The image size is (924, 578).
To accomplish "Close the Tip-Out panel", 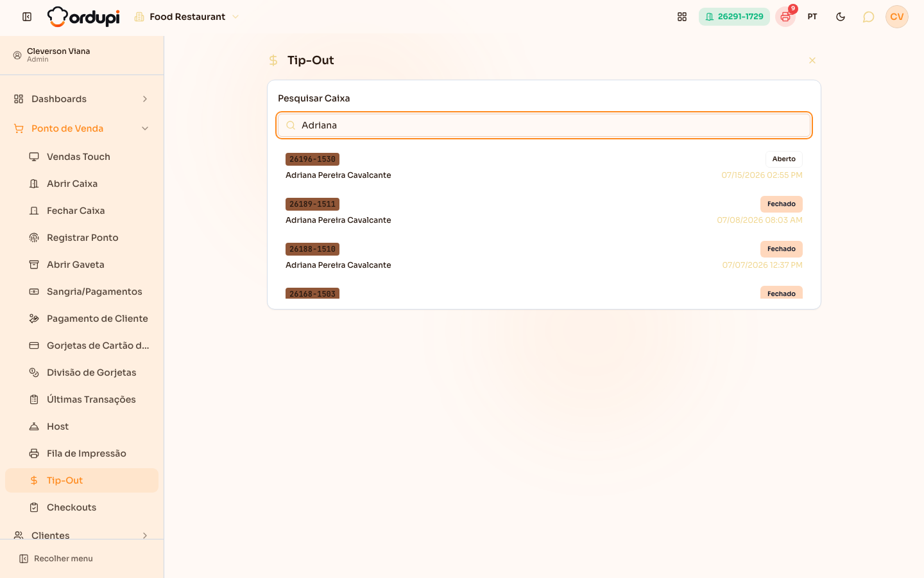I will click(812, 60).
